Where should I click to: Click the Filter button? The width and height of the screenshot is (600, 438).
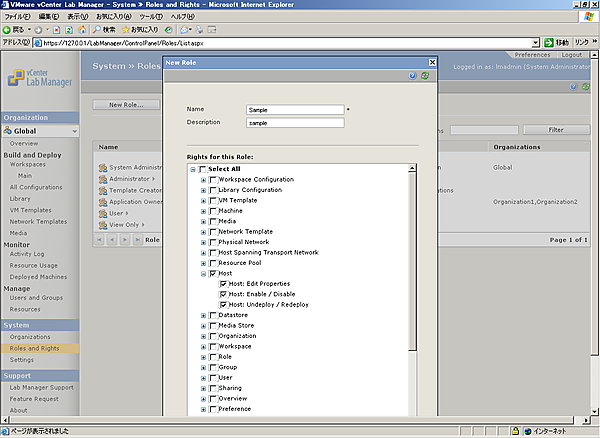tap(556, 130)
